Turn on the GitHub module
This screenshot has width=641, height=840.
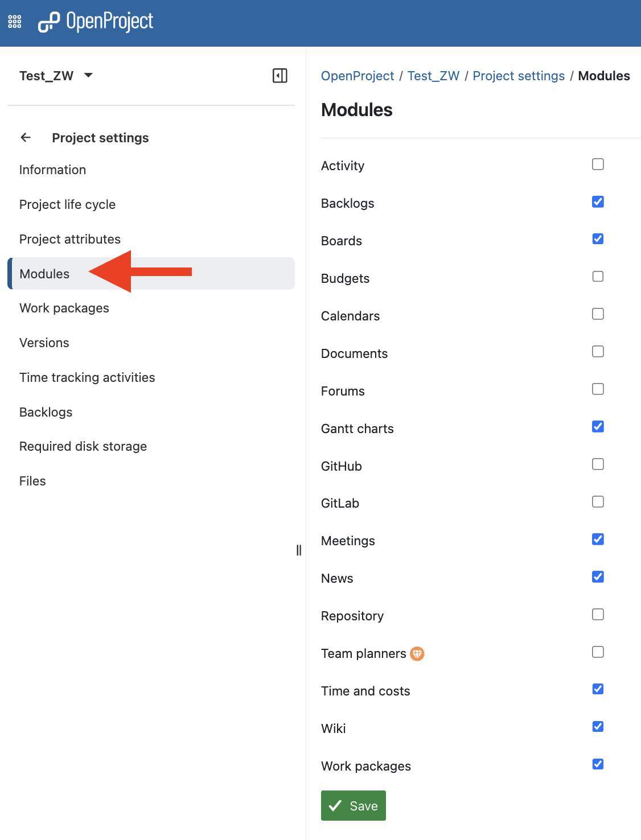pyautogui.click(x=598, y=464)
